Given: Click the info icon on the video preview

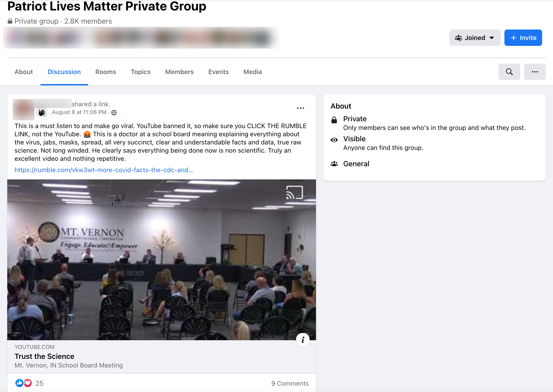Looking at the screenshot, I should coord(303,340).
